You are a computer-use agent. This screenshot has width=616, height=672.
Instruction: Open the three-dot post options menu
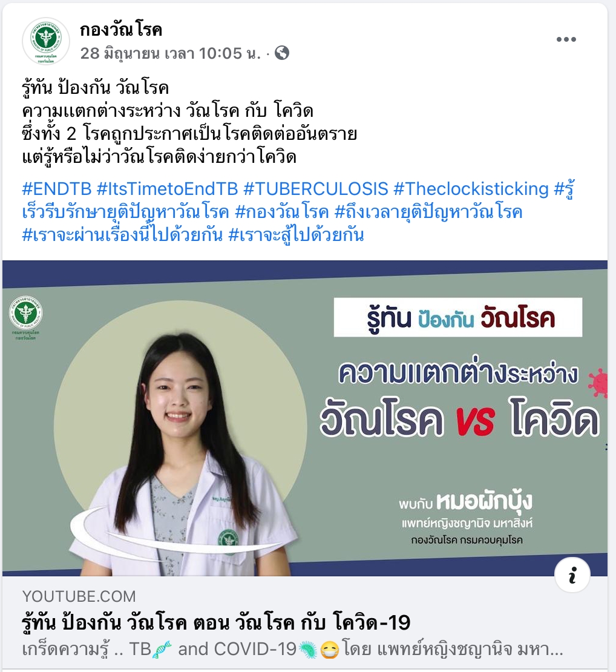pyautogui.click(x=566, y=39)
